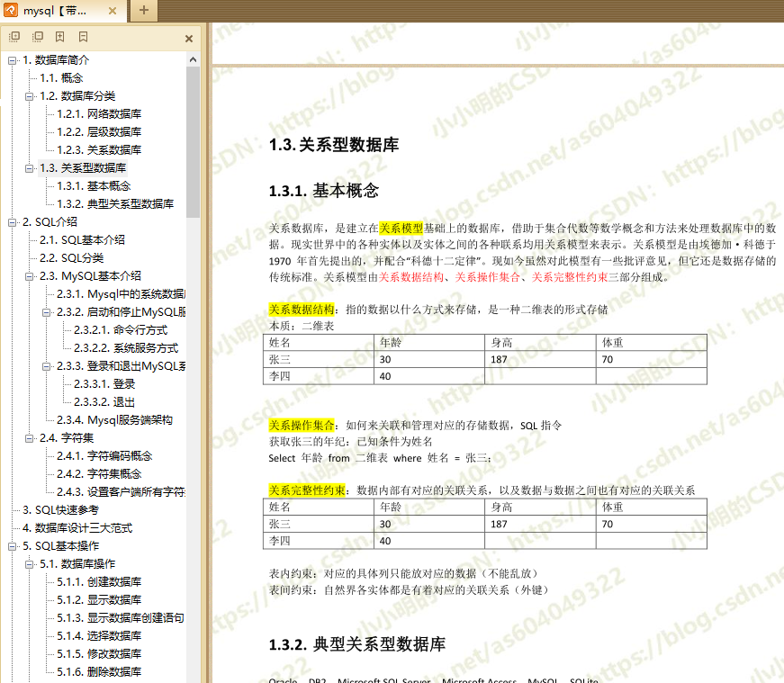
Task: Click the line '表间约束' about 外键
Action: [x=409, y=590]
